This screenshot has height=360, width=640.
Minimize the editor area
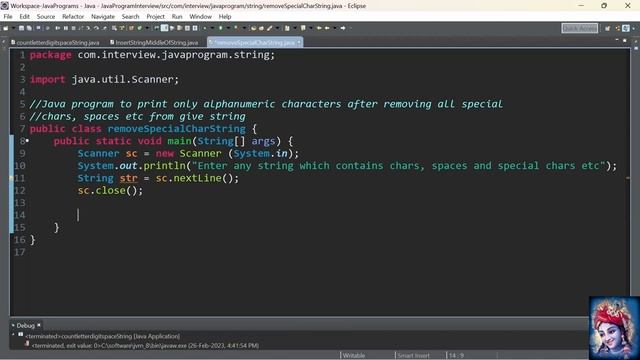click(617, 40)
